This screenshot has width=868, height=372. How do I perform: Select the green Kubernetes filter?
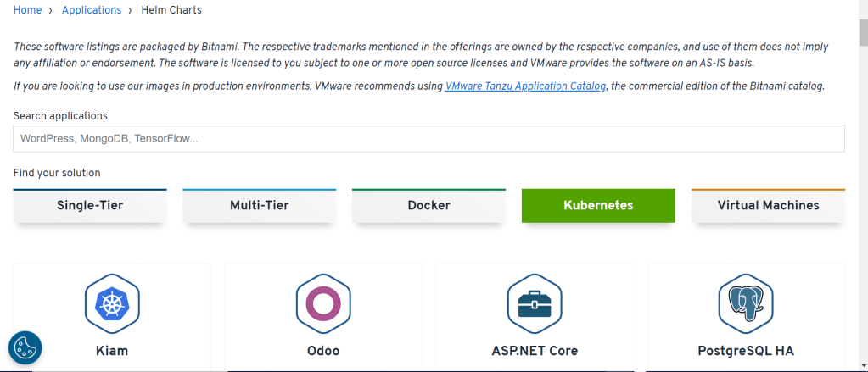coord(598,206)
